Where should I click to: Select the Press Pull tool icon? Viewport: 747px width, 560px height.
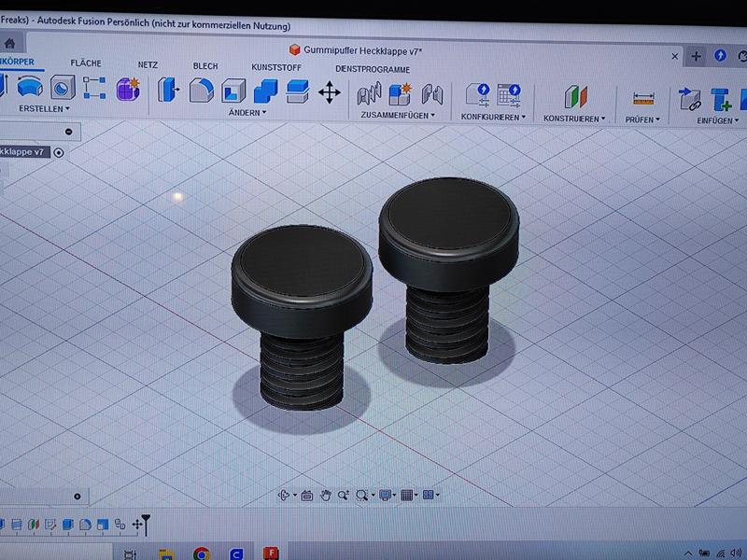[169, 90]
